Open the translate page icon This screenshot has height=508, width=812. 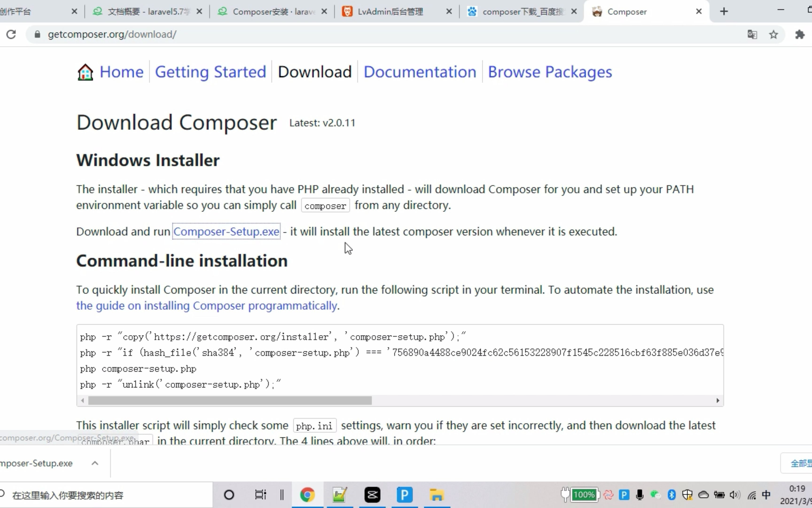[x=752, y=34]
